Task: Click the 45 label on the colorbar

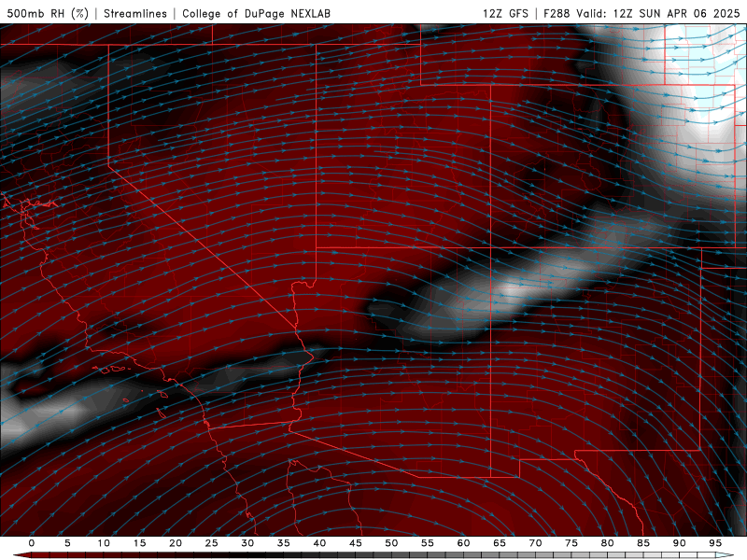Action: [356, 543]
